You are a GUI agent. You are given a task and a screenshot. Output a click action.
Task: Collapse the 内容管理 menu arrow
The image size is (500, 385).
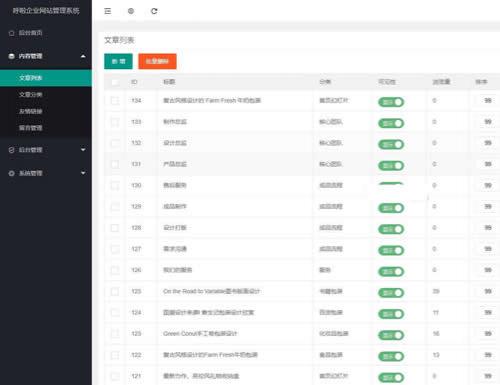[x=83, y=56]
